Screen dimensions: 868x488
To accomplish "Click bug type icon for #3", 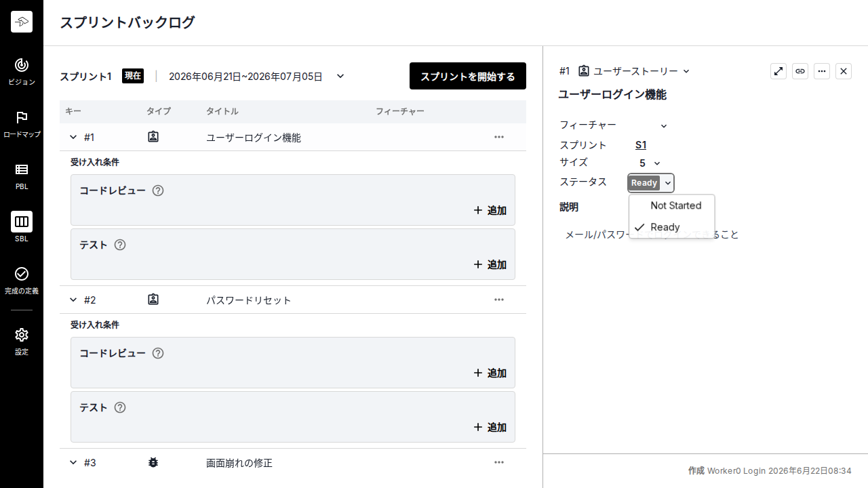I will coord(153,462).
